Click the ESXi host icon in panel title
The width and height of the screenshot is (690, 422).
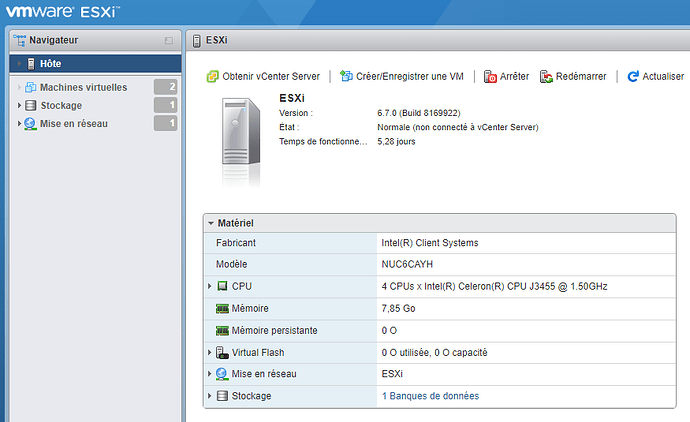click(x=197, y=40)
